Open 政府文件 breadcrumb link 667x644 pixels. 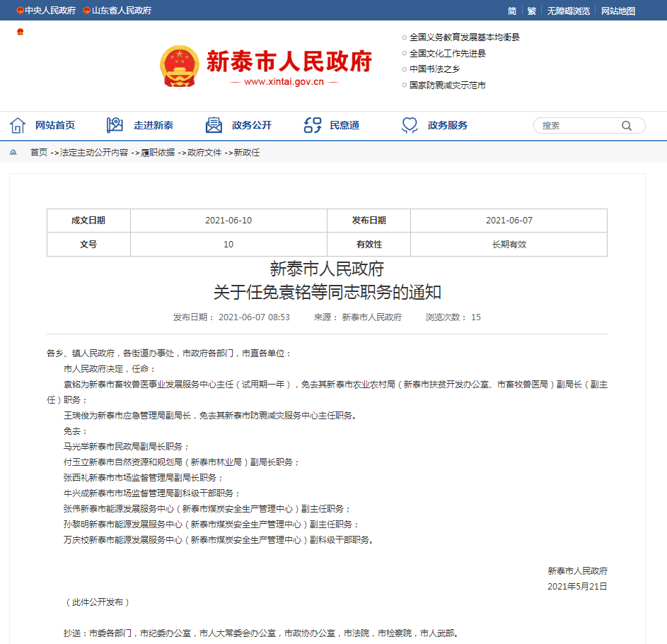click(x=204, y=152)
